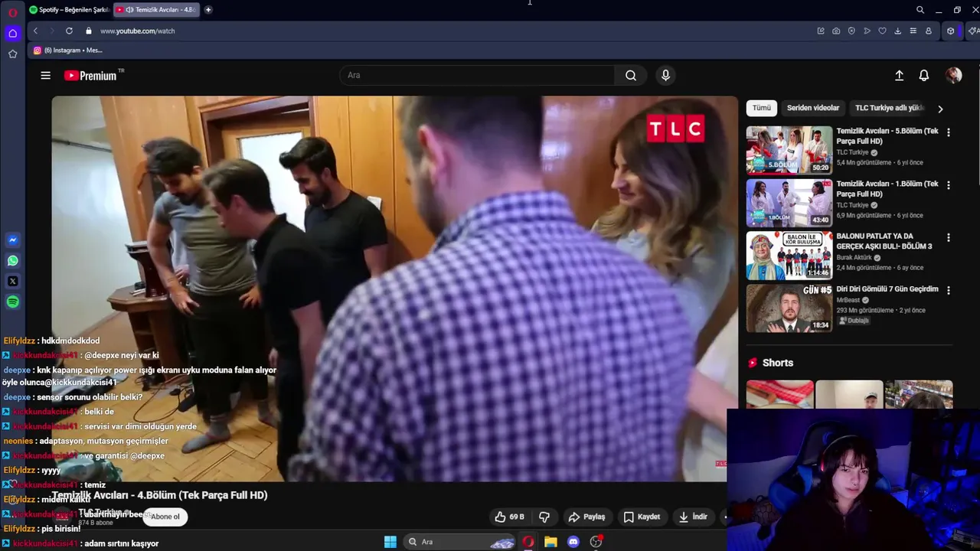Open OBS Studio from taskbar
980x551 pixels.
tap(596, 542)
